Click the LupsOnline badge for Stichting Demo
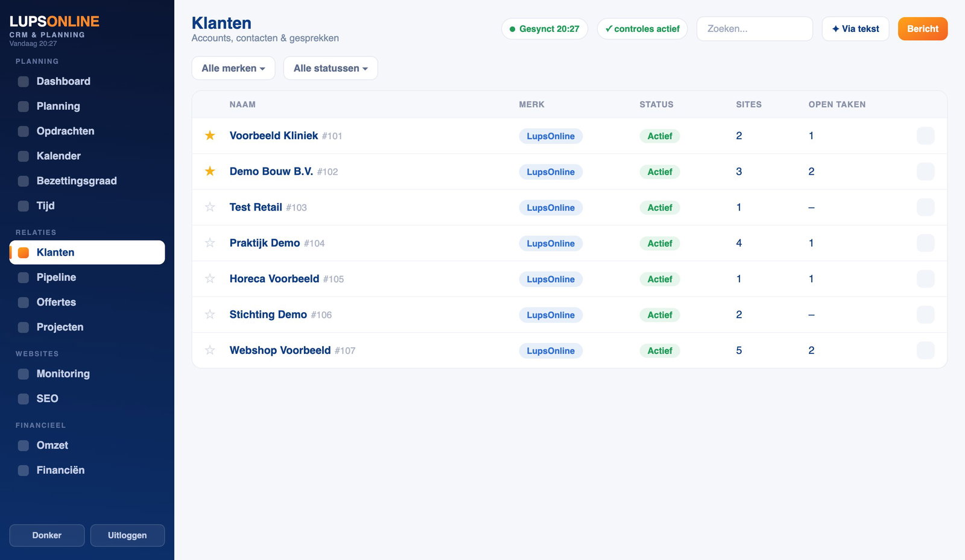The height and width of the screenshot is (560, 965). pyautogui.click(x=551, y=315)
